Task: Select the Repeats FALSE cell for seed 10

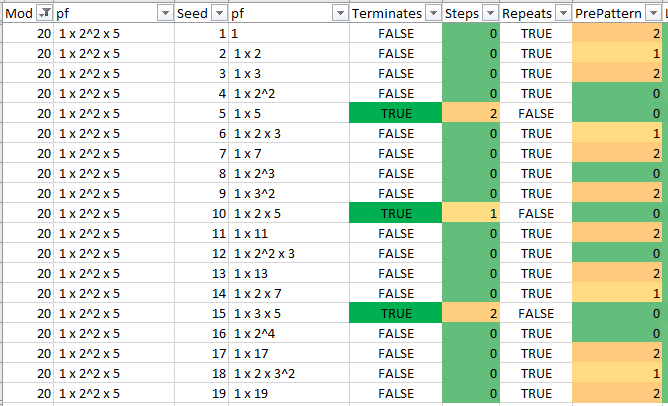Action: click(536, 213)
